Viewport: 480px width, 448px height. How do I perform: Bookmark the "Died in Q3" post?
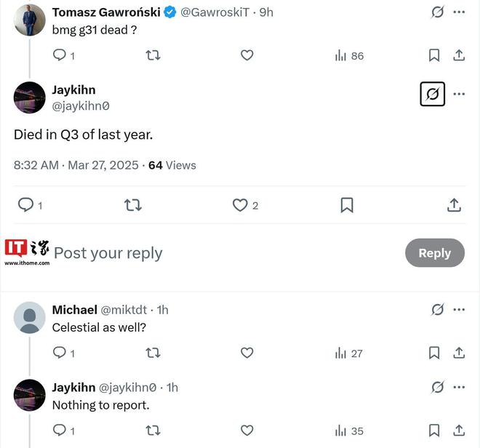click(347, 205)
